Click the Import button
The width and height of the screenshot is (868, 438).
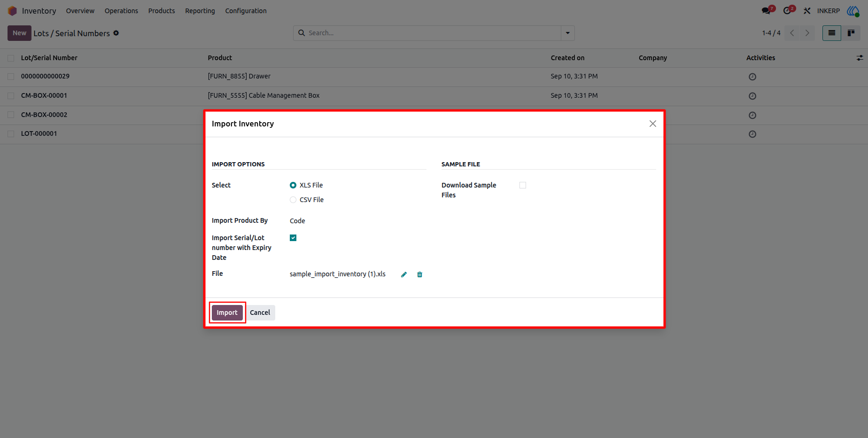tap(227, 313)
